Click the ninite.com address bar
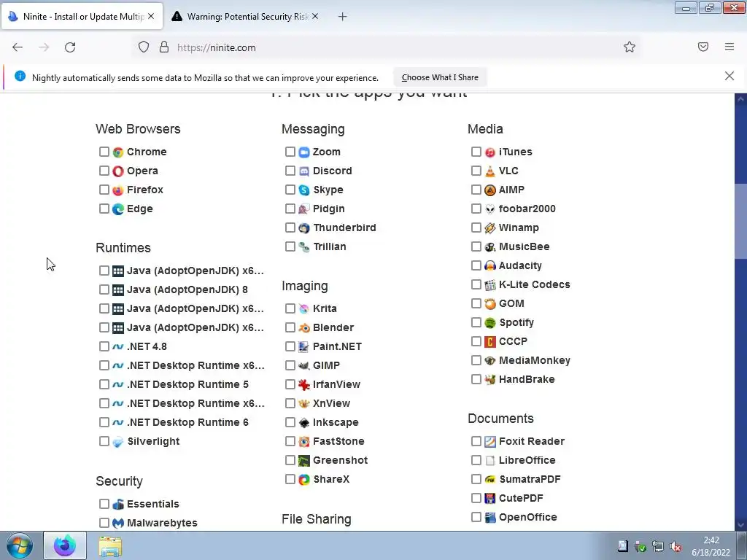 tap(386, 47)
